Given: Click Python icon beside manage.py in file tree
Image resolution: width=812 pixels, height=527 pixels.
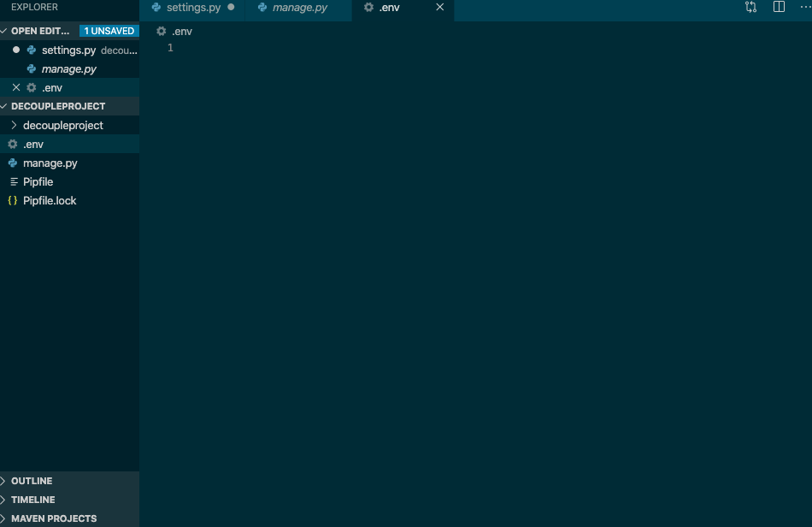Looking at the screenshot, I should click(13, 163).
